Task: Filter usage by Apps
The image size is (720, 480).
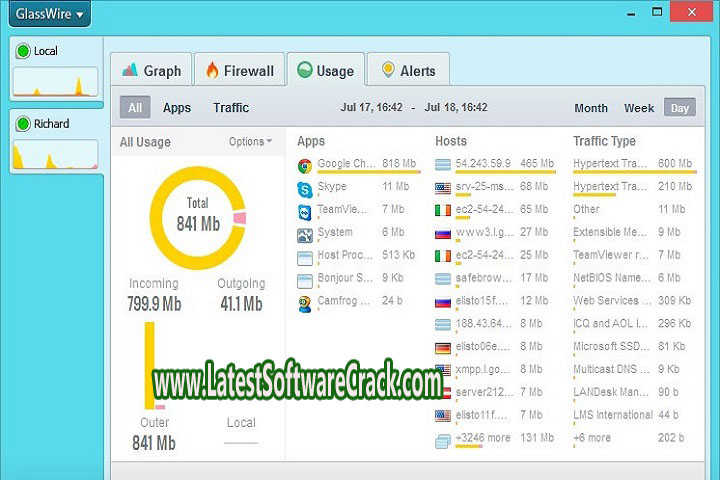Action: (177, 108)
